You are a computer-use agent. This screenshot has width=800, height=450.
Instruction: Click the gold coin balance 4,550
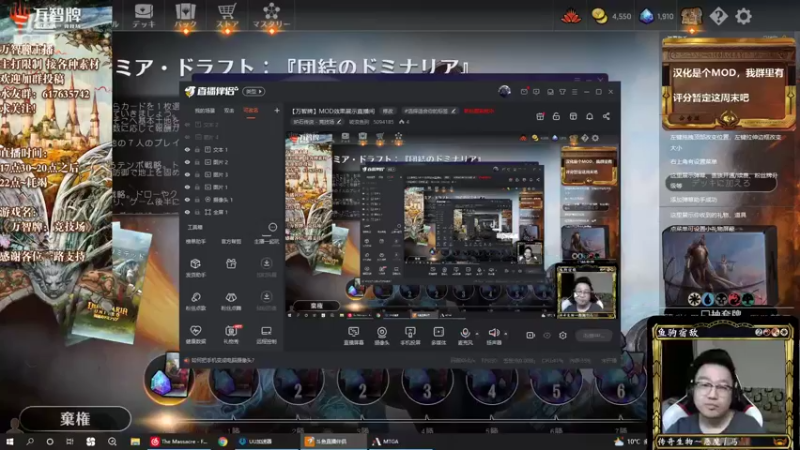[x=612, y=16]
